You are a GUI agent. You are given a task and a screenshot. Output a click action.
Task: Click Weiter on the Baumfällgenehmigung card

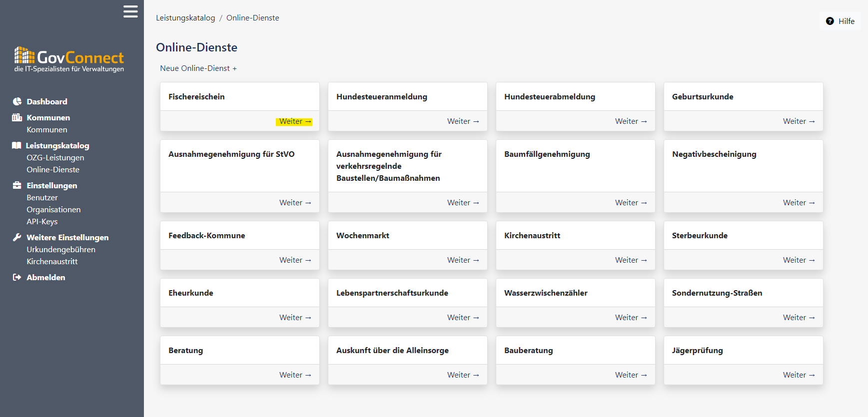click(x=631, y=203)
